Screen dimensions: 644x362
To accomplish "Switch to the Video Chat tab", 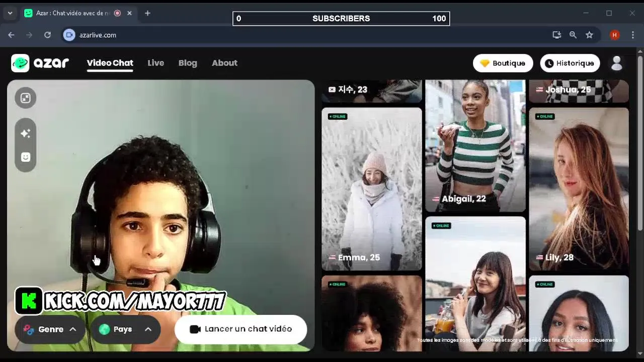I will (x=110, y=63).
